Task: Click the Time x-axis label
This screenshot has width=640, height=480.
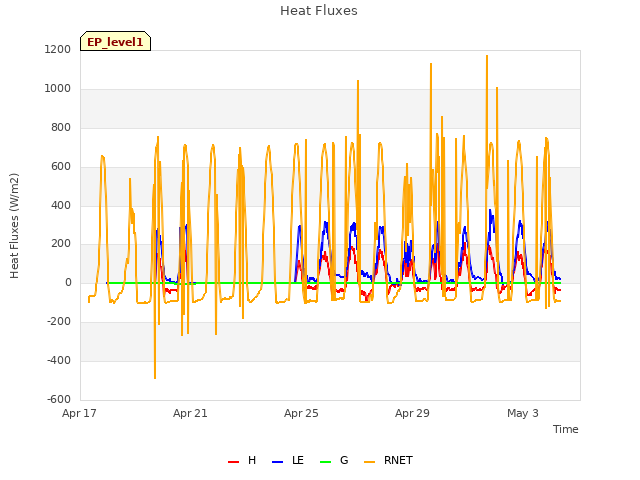Action: tap(566, 429)
